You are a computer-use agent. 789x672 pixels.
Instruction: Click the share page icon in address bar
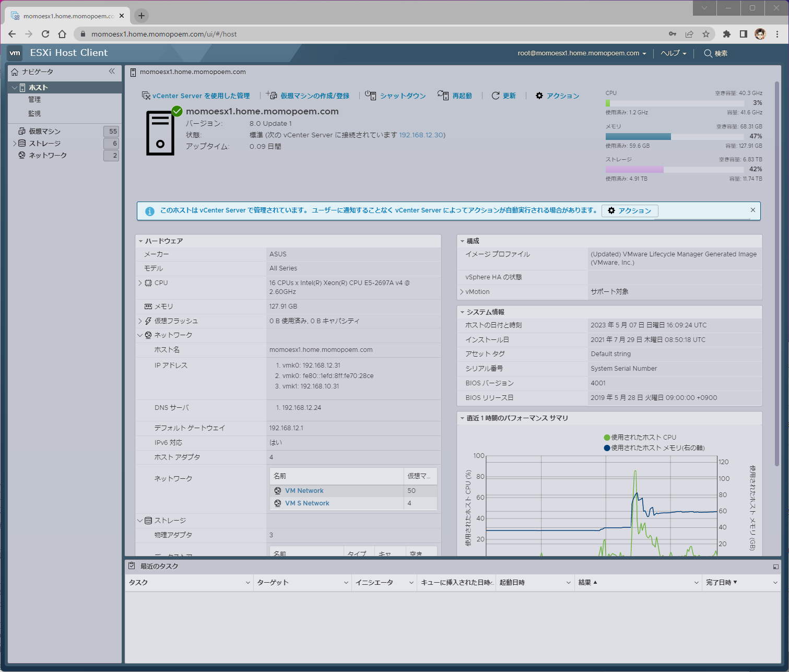(689, 34)
